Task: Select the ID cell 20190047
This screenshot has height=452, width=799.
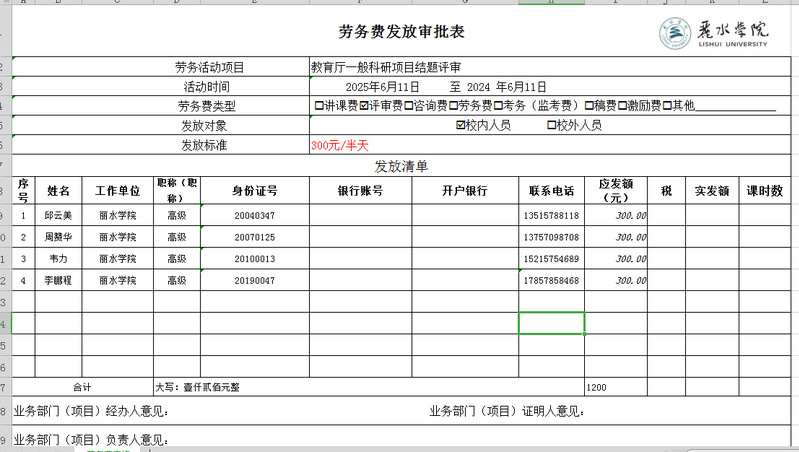Action: tap(255, 280)
